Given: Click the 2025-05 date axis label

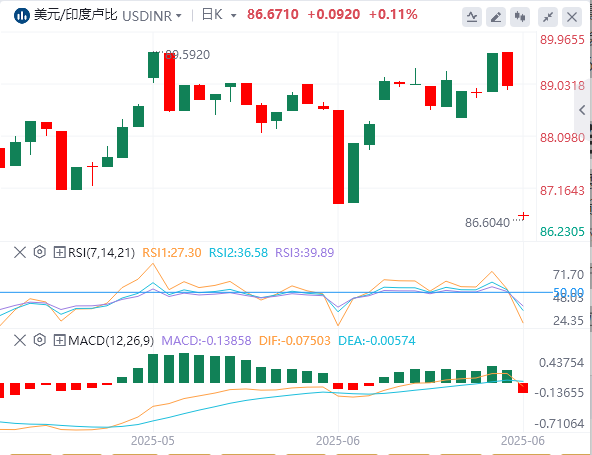Looking at the screenshot, I should pyautogui.click(x=153, y=441).
